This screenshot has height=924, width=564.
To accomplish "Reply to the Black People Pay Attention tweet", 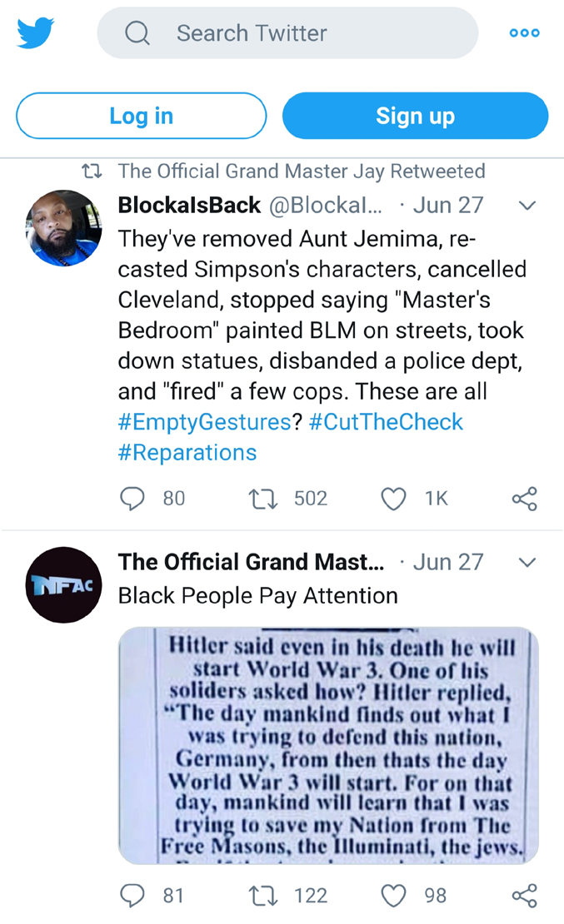I will tap(133, 895).
